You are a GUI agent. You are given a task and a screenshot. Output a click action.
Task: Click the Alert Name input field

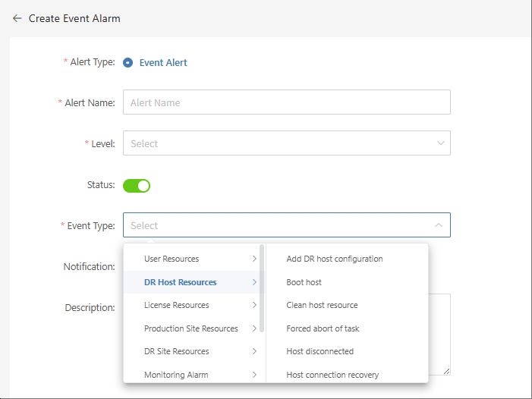point(287,102)
